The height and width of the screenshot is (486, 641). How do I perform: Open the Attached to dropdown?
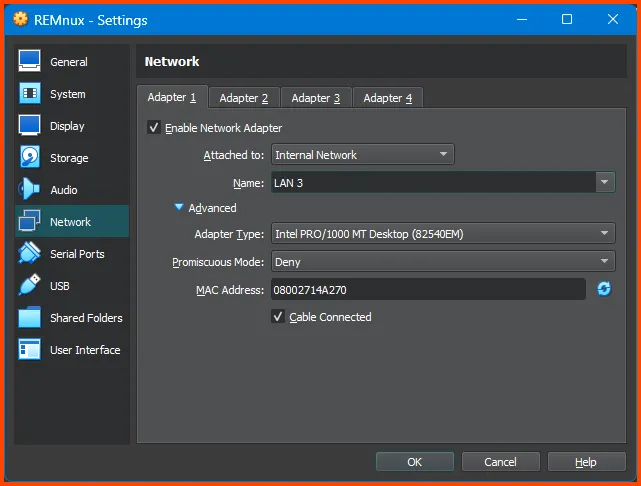coord(363,155)
